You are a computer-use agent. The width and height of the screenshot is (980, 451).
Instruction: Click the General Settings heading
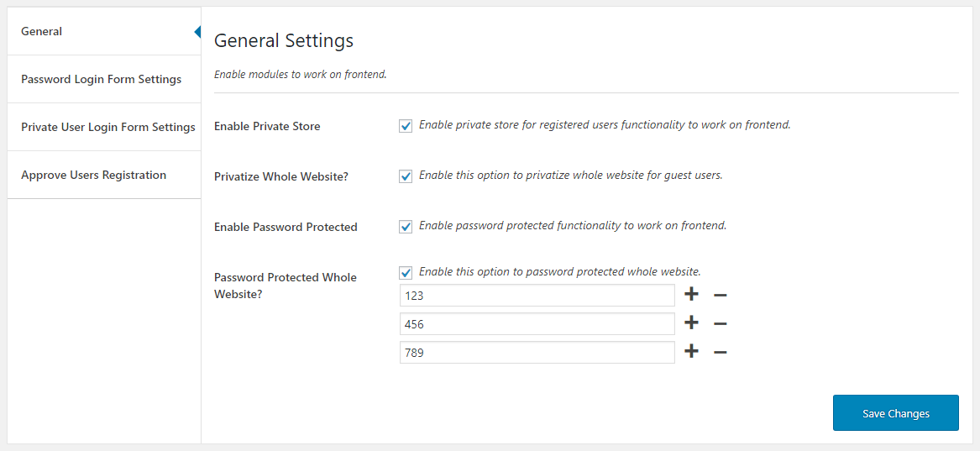pos(284,40)
